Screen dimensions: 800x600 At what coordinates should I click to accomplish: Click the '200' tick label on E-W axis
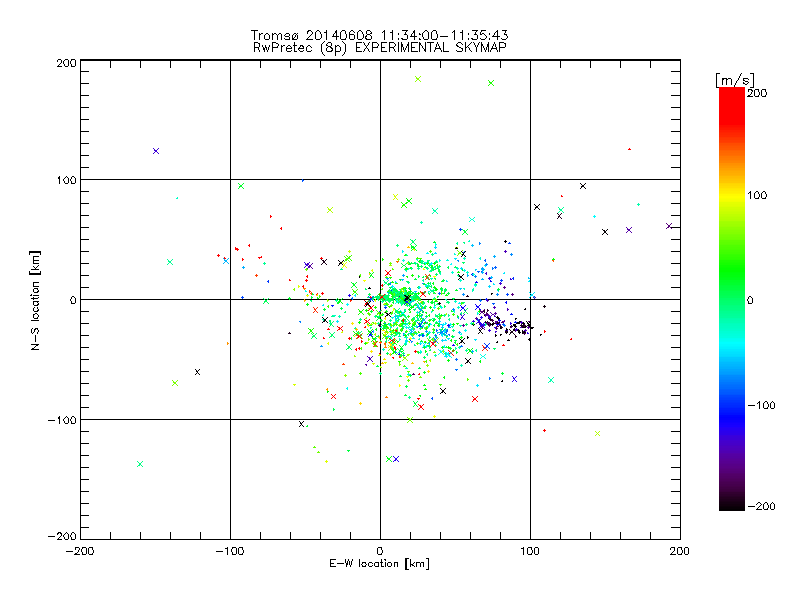[x=680, y=551]
